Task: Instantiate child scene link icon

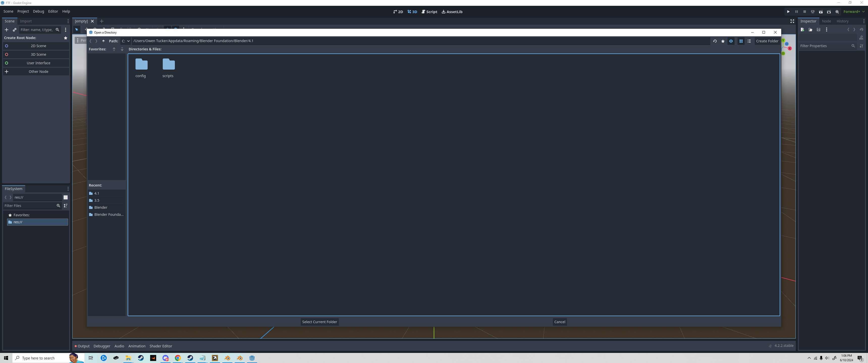Action: 14,30
